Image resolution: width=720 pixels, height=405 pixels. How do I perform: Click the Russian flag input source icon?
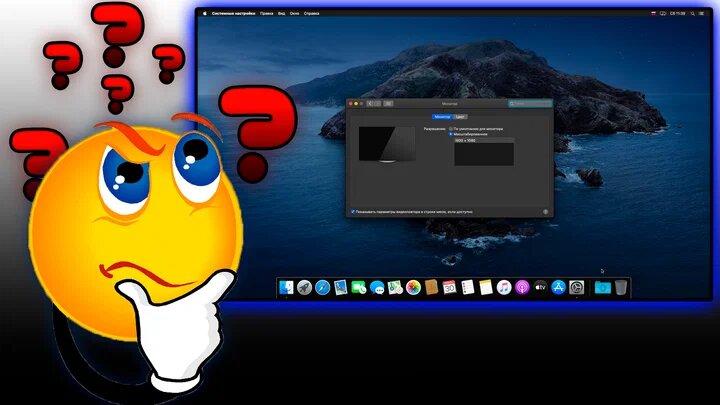coord(653,13)
